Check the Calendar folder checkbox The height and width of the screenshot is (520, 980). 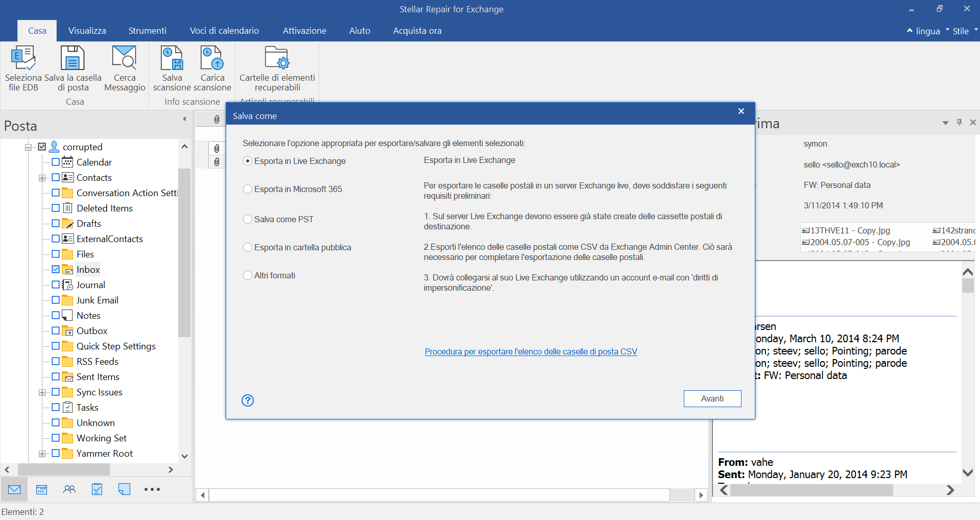tap(56, 162)
